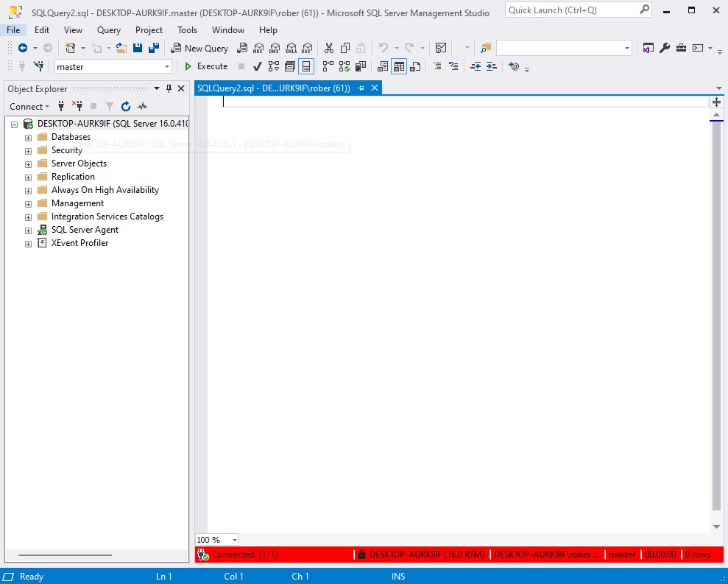Open the editor zoom level selector showing 100%

(x=216, y=540)
